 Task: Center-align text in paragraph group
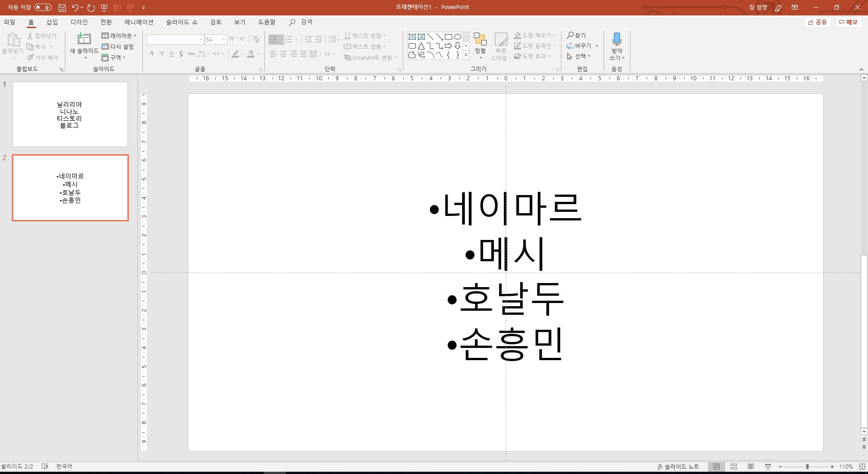point(283,54)
